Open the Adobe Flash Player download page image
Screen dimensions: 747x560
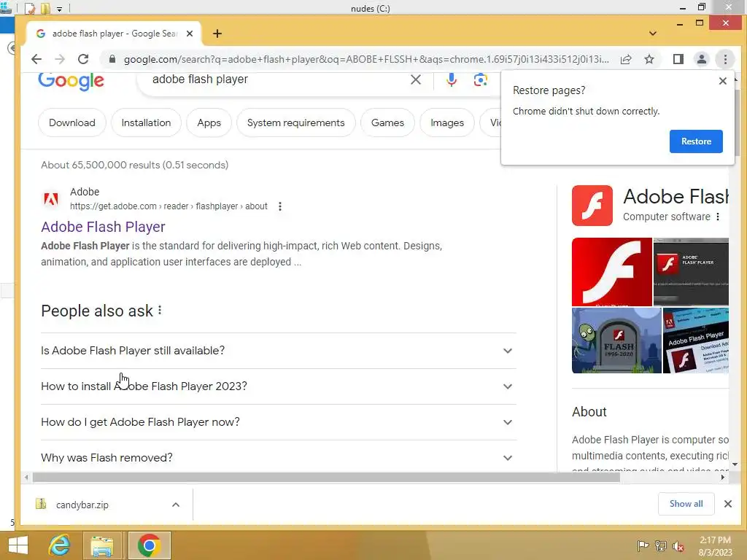tap(695, 341)
